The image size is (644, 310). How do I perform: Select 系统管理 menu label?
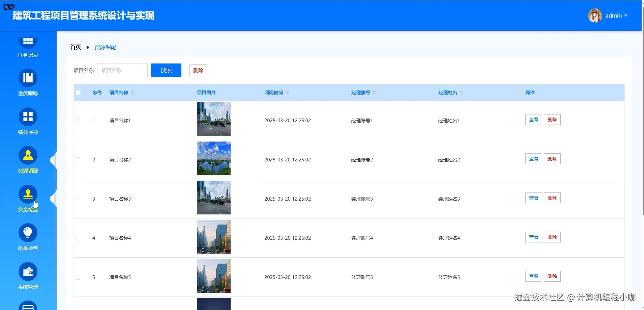coord(28,287)
